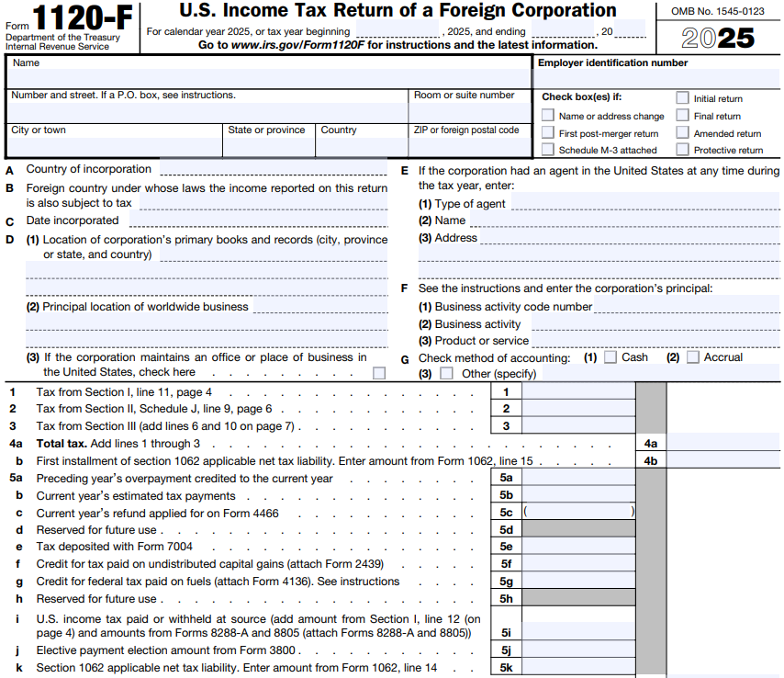Click line 1 tax from Section I field
Screen dimensions: 784x678
click(x=578, y=391)
